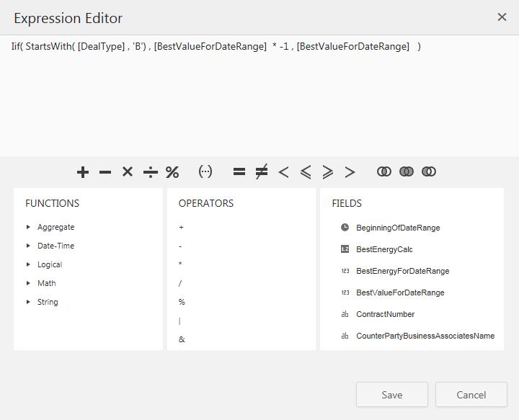Choose the ContractNumber field
519x420 pixels.
tap(385, 314)
